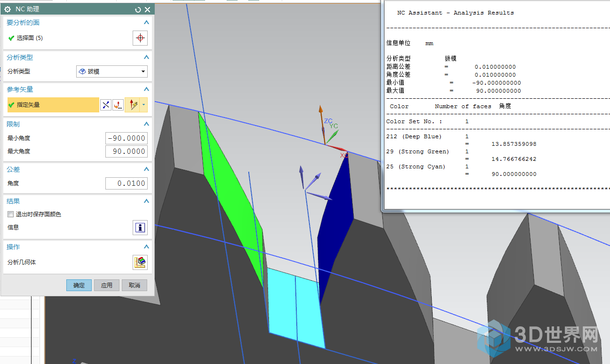The height and width of the screenshot is (364, 610).
Task: Click 'Color Set No. :' line in results
Action: [x=428, y=121]
